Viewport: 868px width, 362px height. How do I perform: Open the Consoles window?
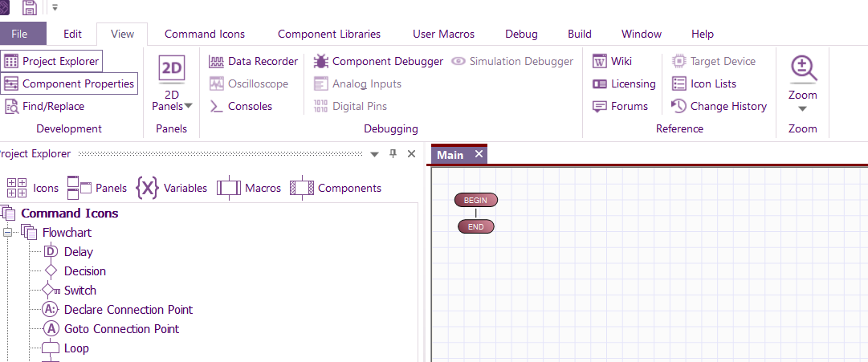click(241, 106)
